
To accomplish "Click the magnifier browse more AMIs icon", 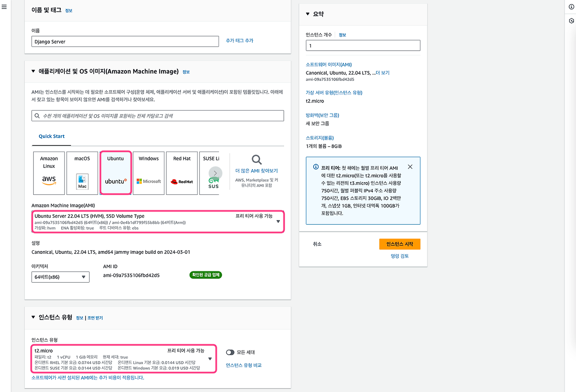I will tap(256, 159).
